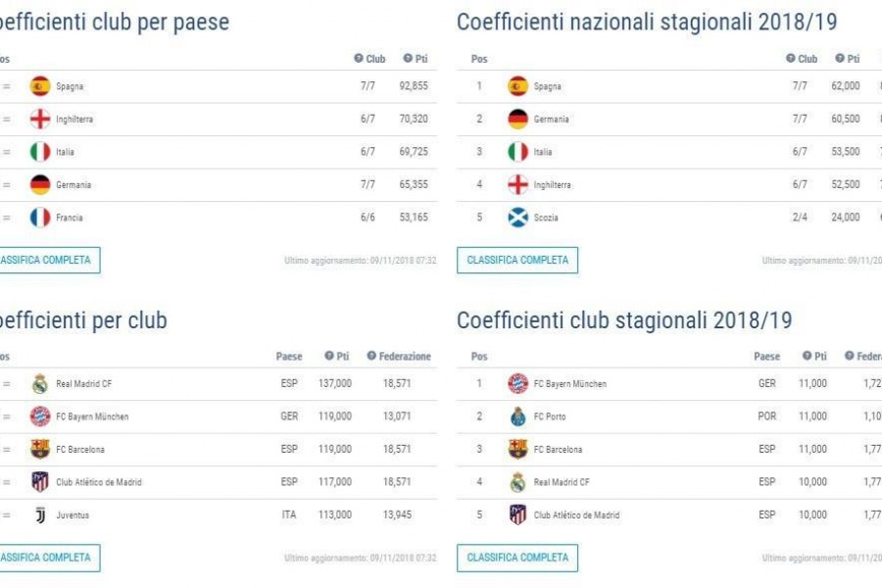Click the help icon beside Federazione header
The image size is (882, 588).
(x=371, y=356)
